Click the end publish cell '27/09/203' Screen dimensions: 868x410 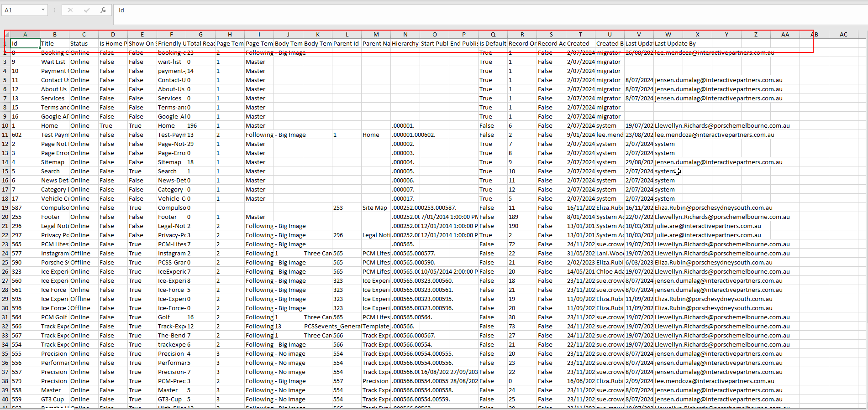tap(463, 372)
